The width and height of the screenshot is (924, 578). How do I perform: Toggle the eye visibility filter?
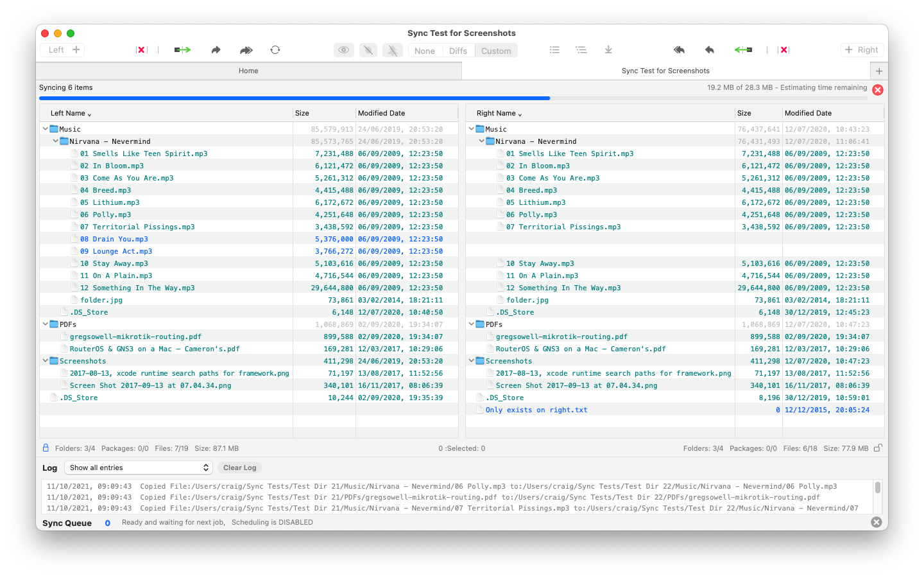pyautogui.click(x=344, y=50)
